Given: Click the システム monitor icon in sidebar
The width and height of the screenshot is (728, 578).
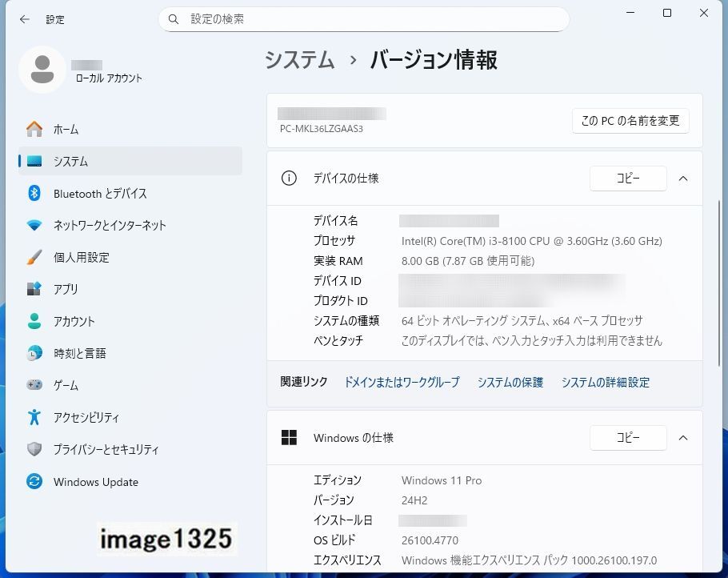Looking at the screenshot, I should tap(34, 161).
